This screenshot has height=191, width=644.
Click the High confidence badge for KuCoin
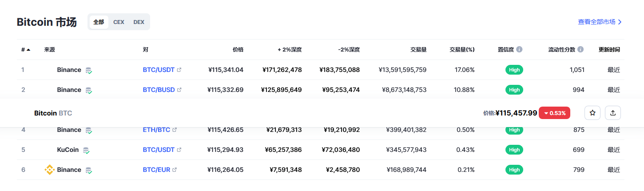click(x=514, y=150)
